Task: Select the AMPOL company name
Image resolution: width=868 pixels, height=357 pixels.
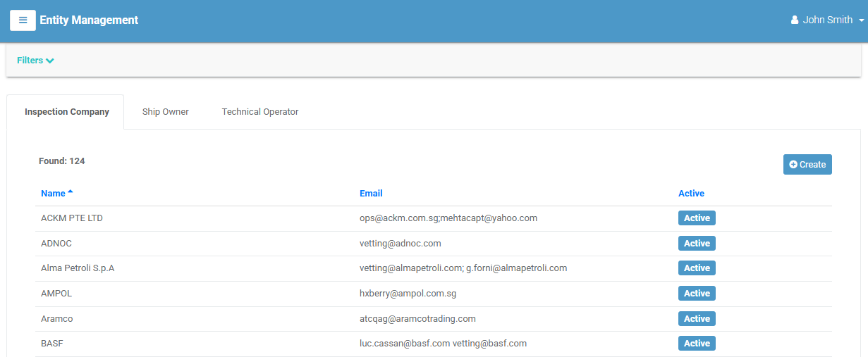Action: coord(56,294)
